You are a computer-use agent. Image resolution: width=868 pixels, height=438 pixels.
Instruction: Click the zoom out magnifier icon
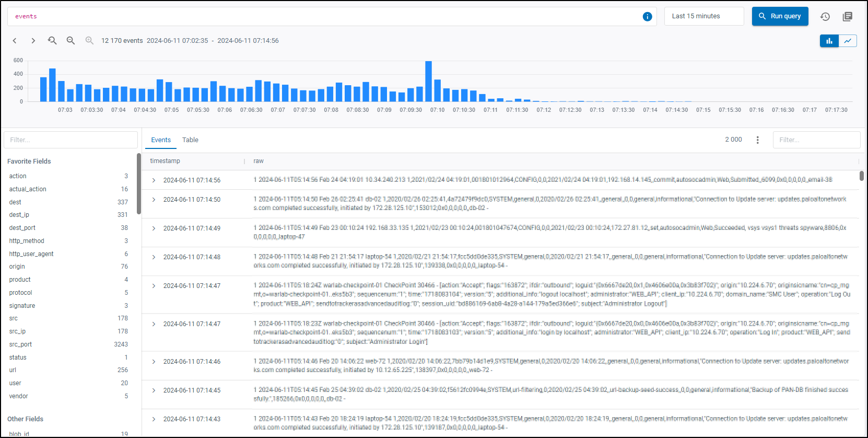click(71, 41)
